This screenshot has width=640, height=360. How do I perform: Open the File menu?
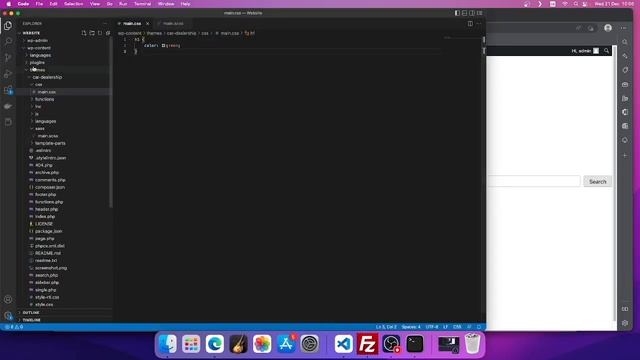tap(39, 4)
